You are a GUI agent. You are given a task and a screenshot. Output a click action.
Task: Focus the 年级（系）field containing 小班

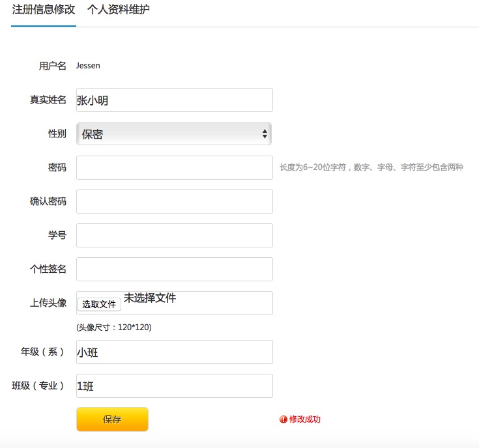pos(175,352)
